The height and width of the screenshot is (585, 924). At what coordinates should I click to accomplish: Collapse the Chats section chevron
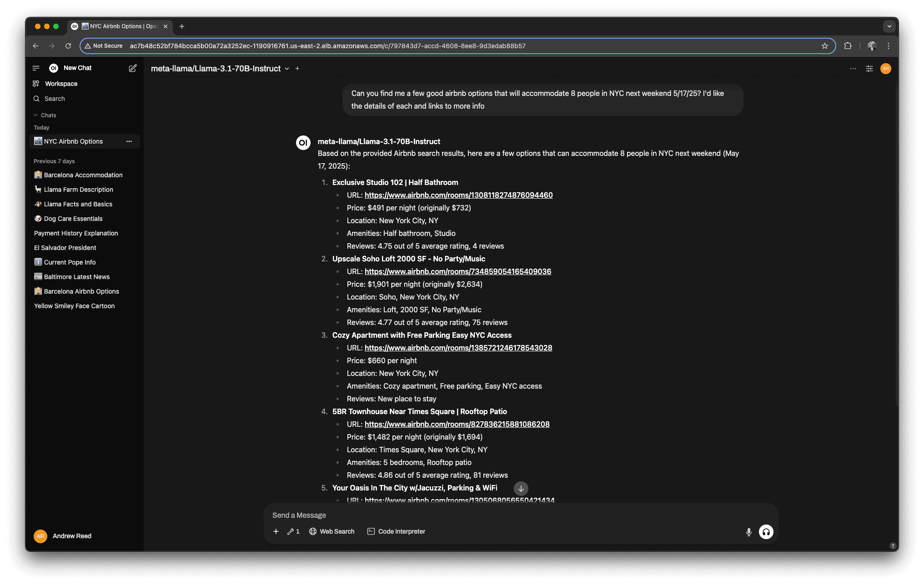[x=35, y=115]
